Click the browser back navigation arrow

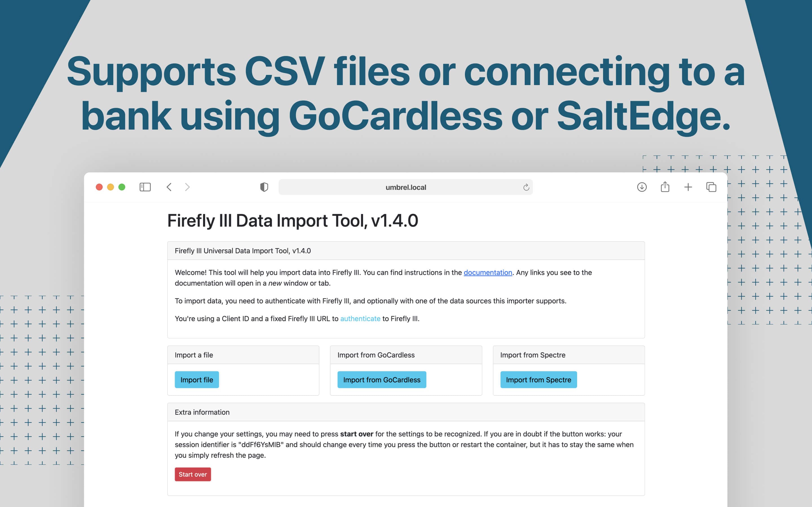[169, 187]
